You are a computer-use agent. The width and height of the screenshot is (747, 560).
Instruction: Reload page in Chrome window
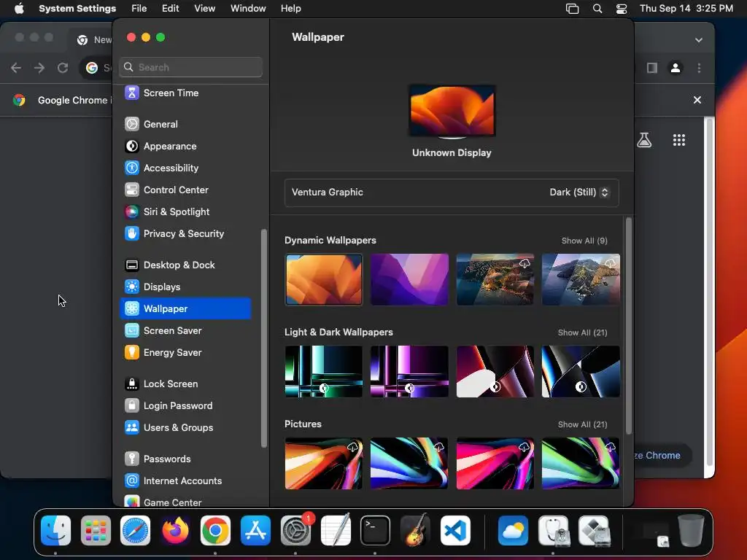pyautogui.click(x=63, y=68)
